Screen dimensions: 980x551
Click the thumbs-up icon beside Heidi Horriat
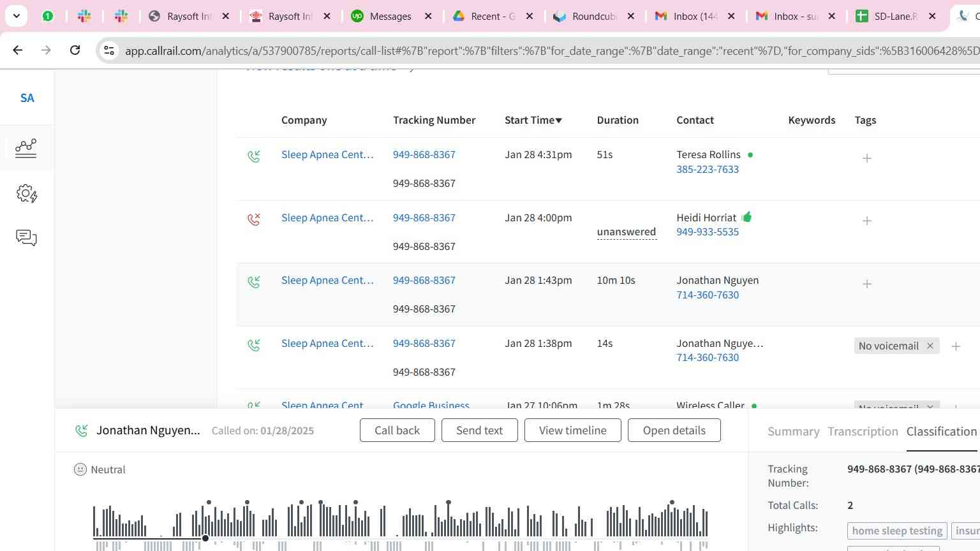coord(747,217)
